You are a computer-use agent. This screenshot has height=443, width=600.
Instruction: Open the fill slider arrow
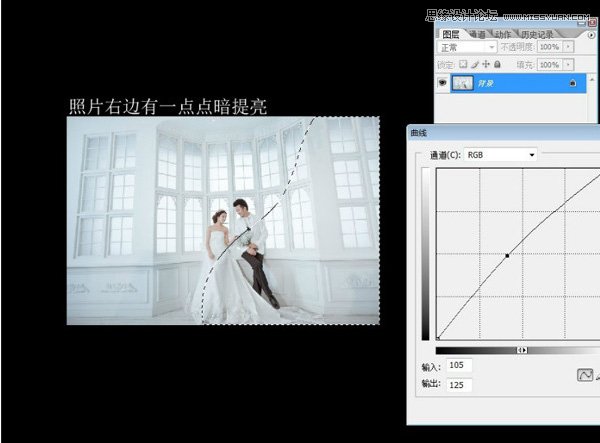pos(569,65)
